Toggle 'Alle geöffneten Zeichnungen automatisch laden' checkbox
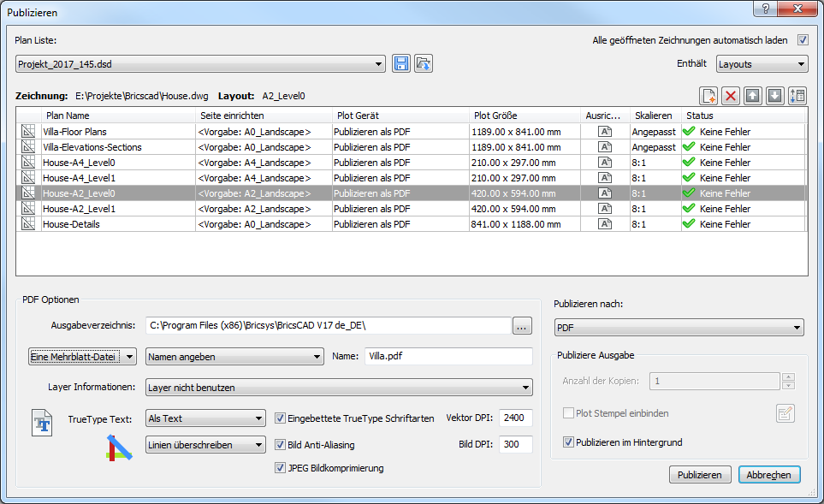824x504 pixels. (x=803, y=39)
